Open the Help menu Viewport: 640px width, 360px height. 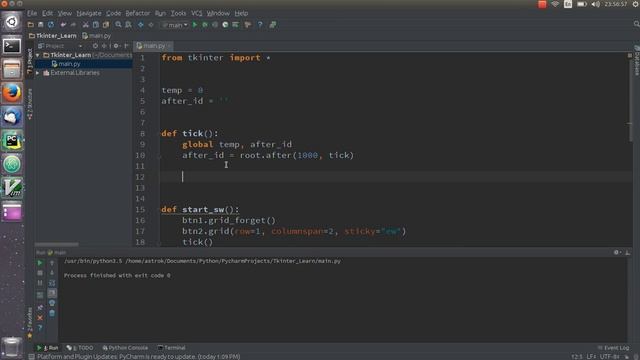coord(241,13)
